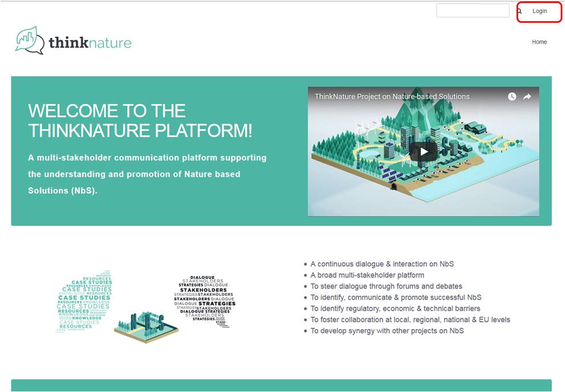Focus the search text box
Viewport: 565px width, 392px height.
(473, 11)
